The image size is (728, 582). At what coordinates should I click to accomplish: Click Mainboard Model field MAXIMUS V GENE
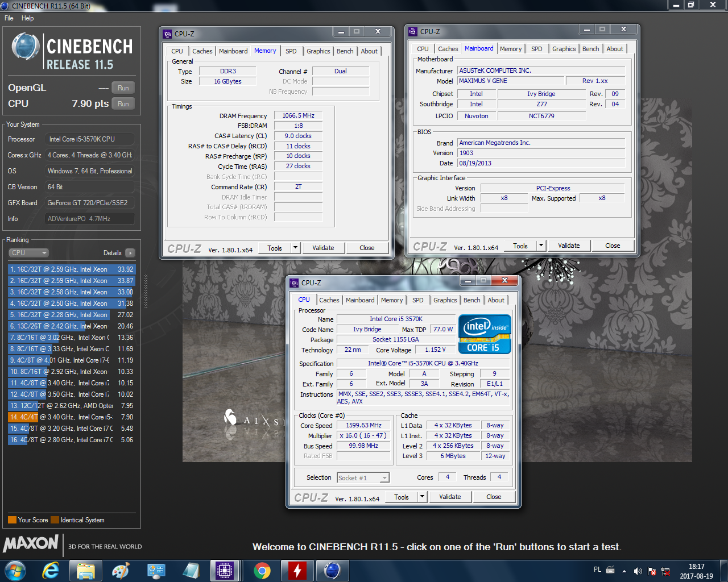(x=511, y=81)
